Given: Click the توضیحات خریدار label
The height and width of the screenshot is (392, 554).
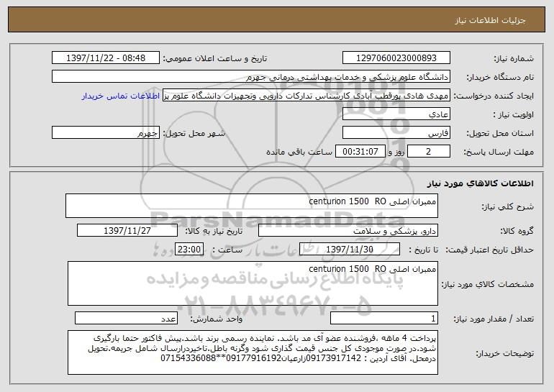Looking at the screenshot, I should click(x=505, y=353).
